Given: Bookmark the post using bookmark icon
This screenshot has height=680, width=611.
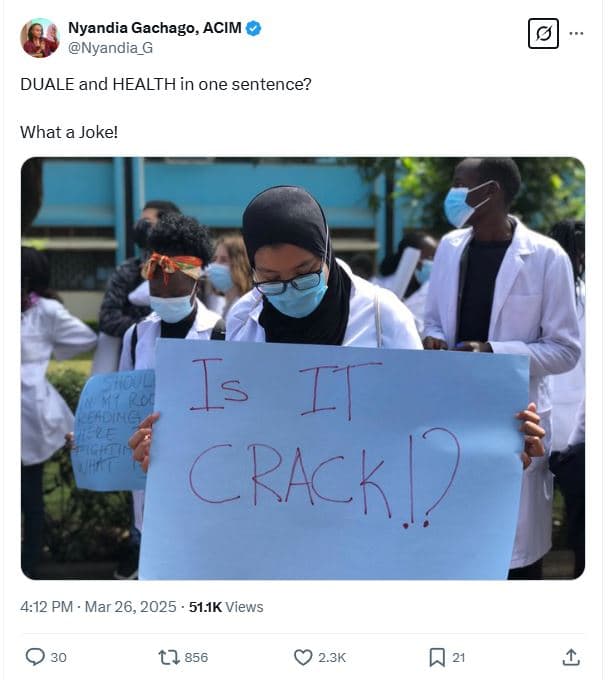Looking at the screenshot, I should pos(437,657).
